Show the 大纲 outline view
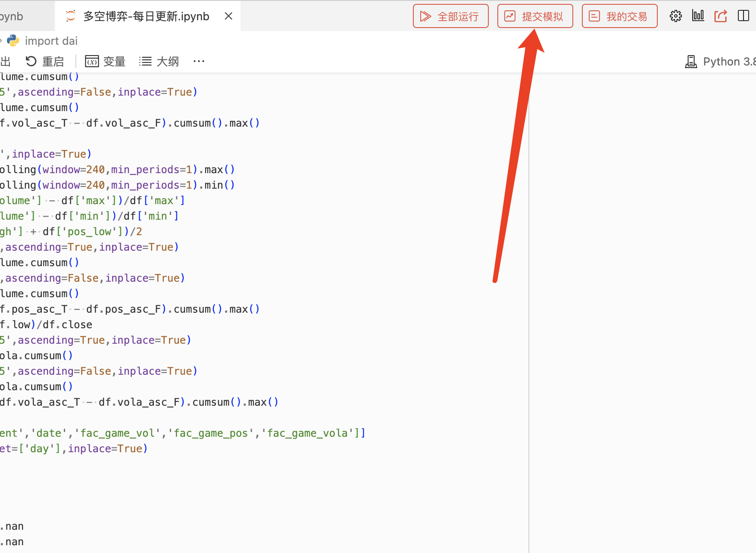This screenshot has width=756, height=553. [159, 62]
